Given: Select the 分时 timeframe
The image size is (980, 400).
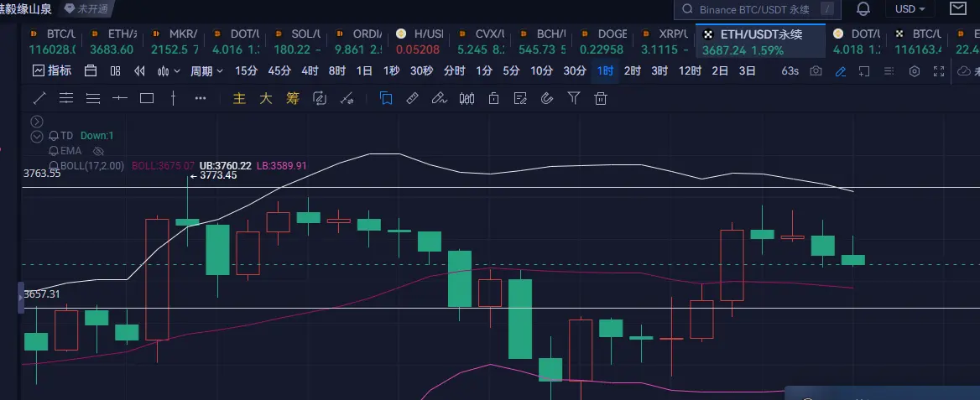Looking at the screenshot, I should pyautogui.click(x=455, y=71).
